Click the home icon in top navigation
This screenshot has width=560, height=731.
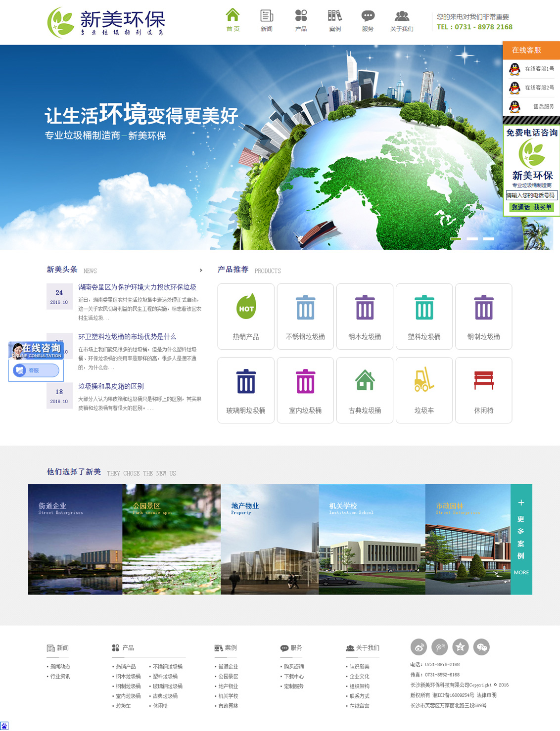coord(233,15)
